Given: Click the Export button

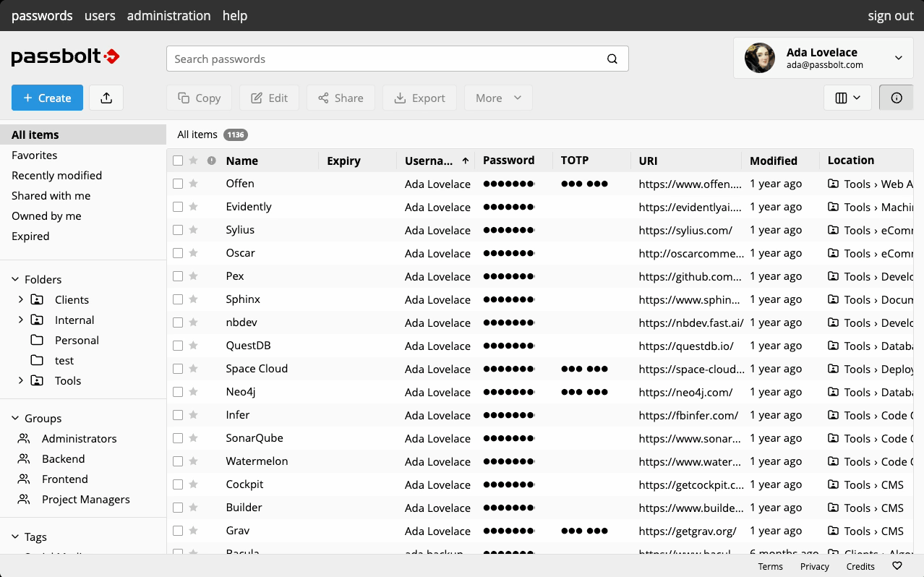Looking at the screenshot, I should point(419,98).
